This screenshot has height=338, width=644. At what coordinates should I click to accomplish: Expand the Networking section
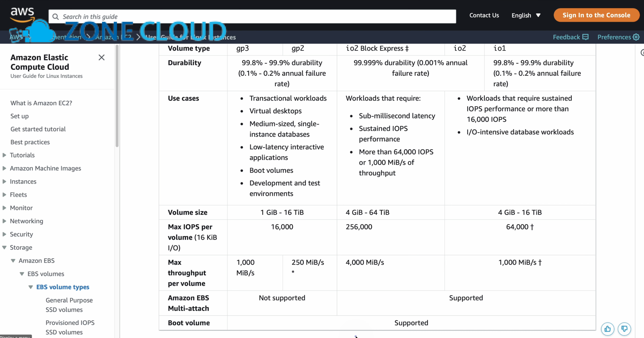click(4, 221)
